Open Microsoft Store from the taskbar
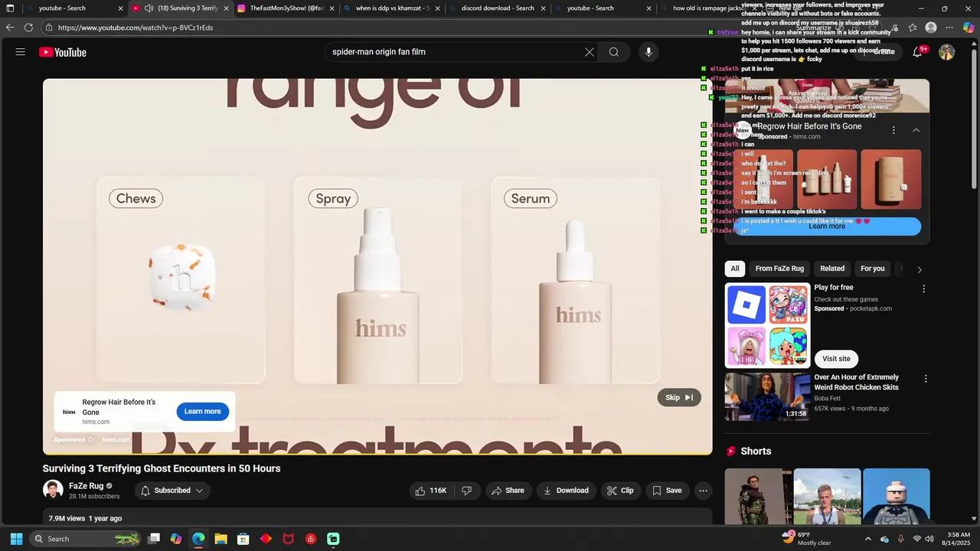The width and height of the screenshot is (980, 551). (243, 539)
